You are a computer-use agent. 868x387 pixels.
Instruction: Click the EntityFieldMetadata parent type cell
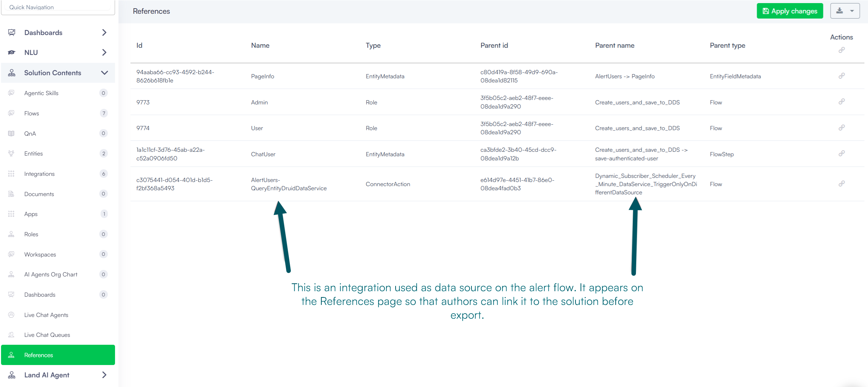[x=735, y=76]
